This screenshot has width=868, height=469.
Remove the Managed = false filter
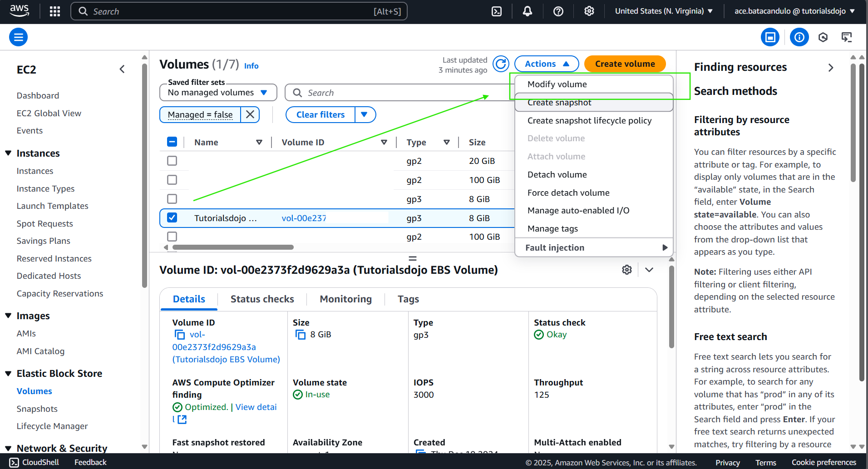[250, 115]
